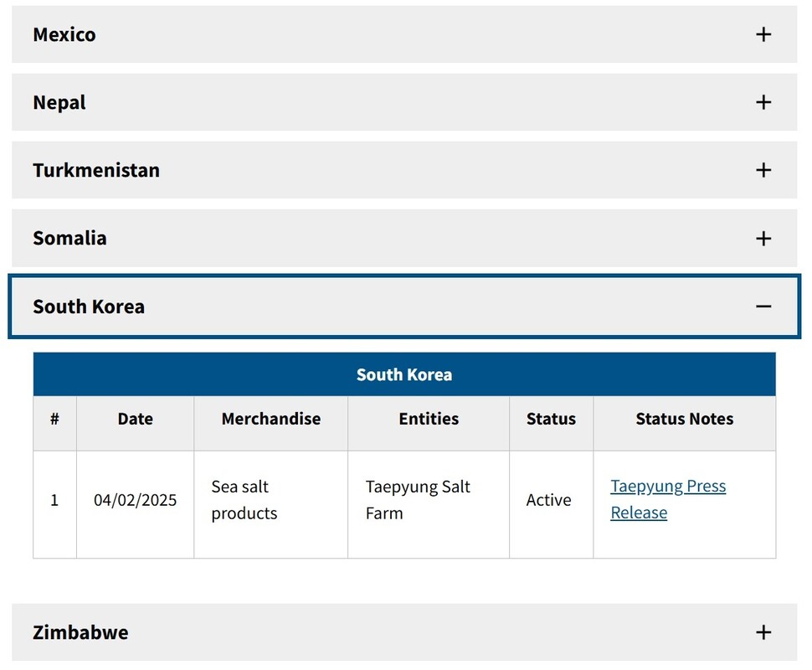Viewport: 812px width, 670px height.
Task: Expand the Zimbabwe section title
Action: point(80,632)
